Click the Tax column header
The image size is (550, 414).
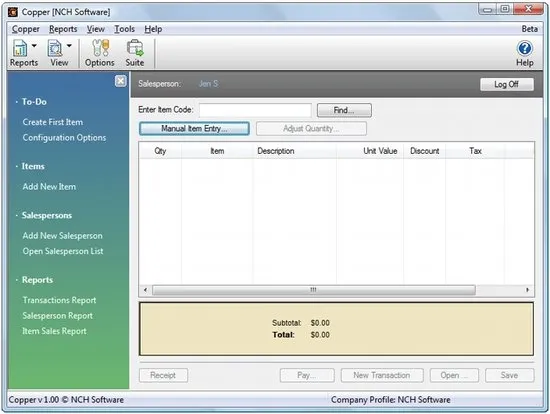(475, 151)
